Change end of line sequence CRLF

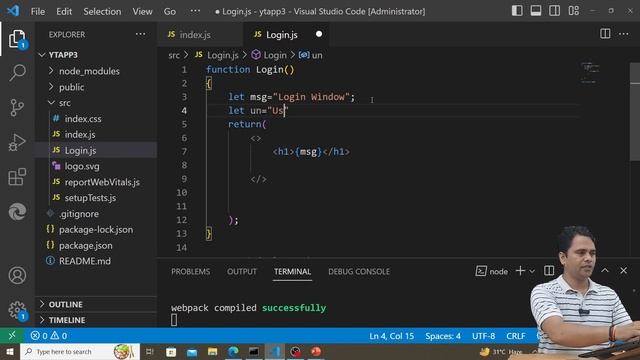pyautogui.click(x=516, y=336)
